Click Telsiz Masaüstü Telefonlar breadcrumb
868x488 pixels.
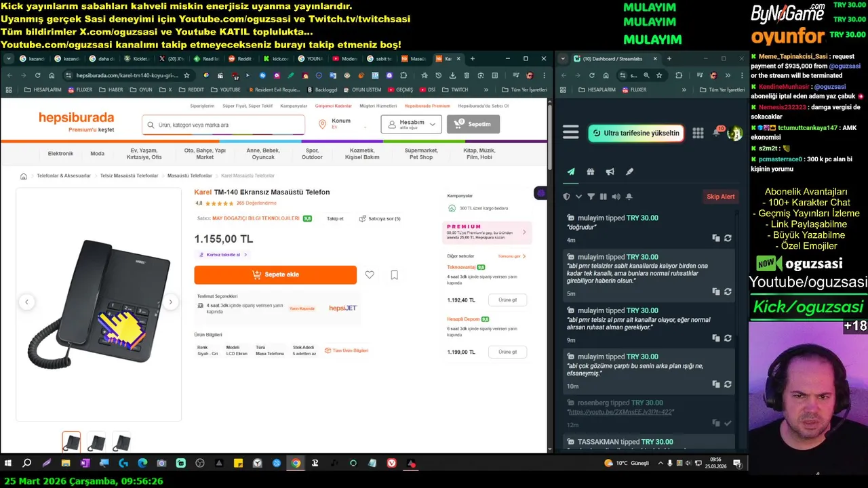(129, 176)
